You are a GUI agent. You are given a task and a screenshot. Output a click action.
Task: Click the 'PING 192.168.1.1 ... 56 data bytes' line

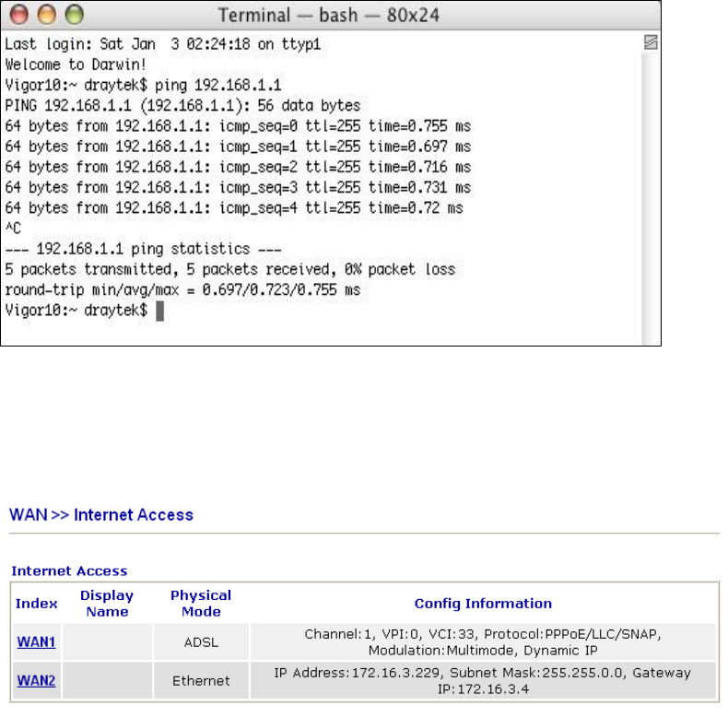coord(182,106)
